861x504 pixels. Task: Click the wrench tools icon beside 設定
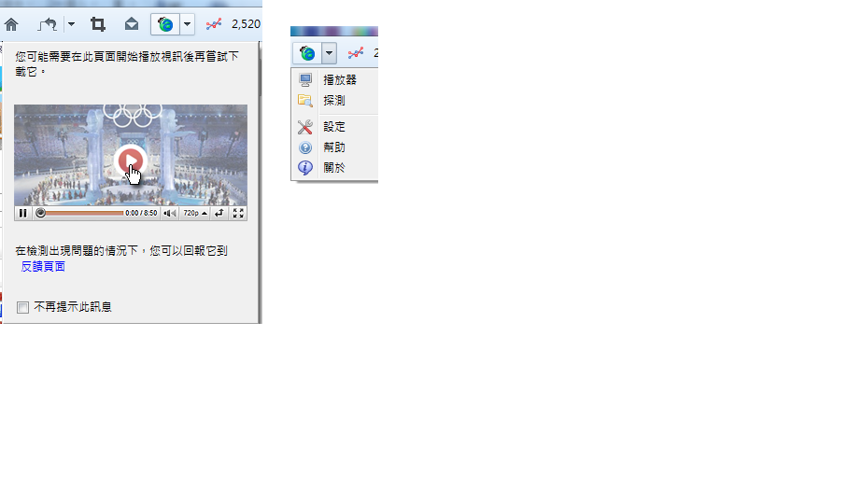pos(305,127)
